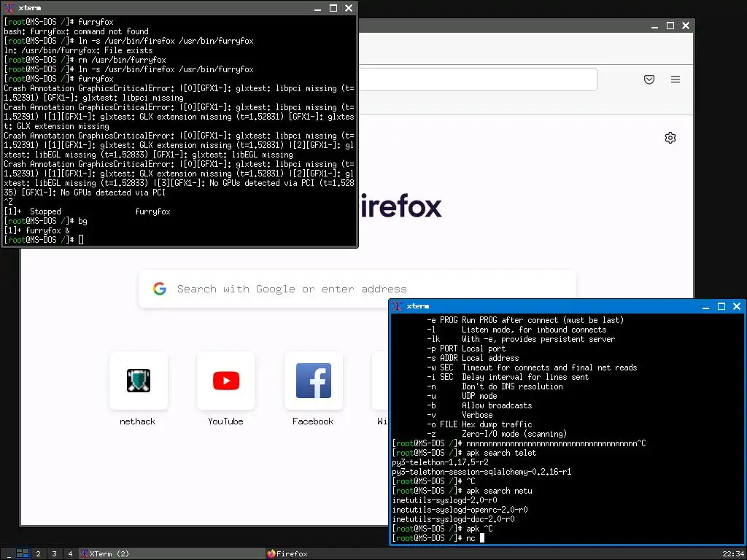Click the Save to Pocket icon
This screenshot has width=747, height=560.
click(x=649, y=79)
